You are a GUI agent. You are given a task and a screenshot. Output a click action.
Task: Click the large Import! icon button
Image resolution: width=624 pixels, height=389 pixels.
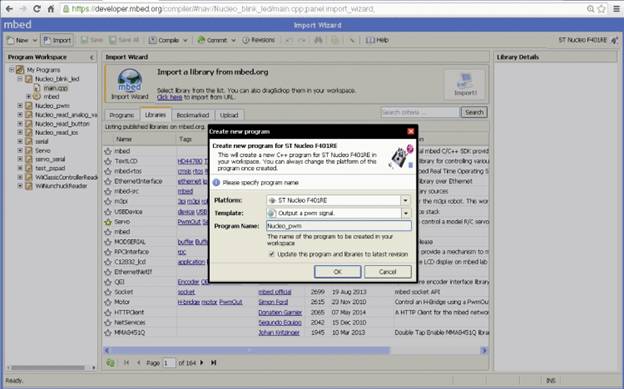[x=465, y=85]
